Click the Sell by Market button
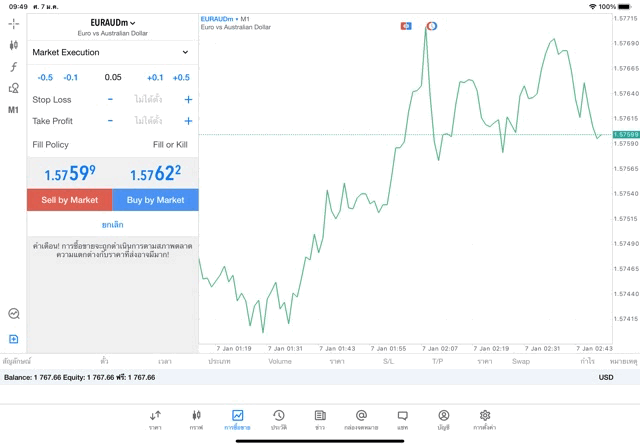This screenshot has height=447, width=640. tap(70, 200)
